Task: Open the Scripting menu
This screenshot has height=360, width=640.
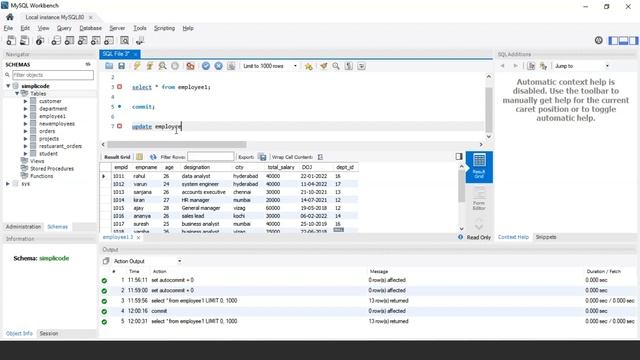Action: click(164, 28)
